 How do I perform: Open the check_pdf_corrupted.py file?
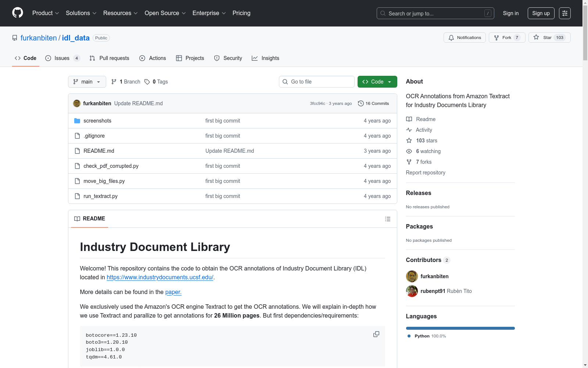111,166
